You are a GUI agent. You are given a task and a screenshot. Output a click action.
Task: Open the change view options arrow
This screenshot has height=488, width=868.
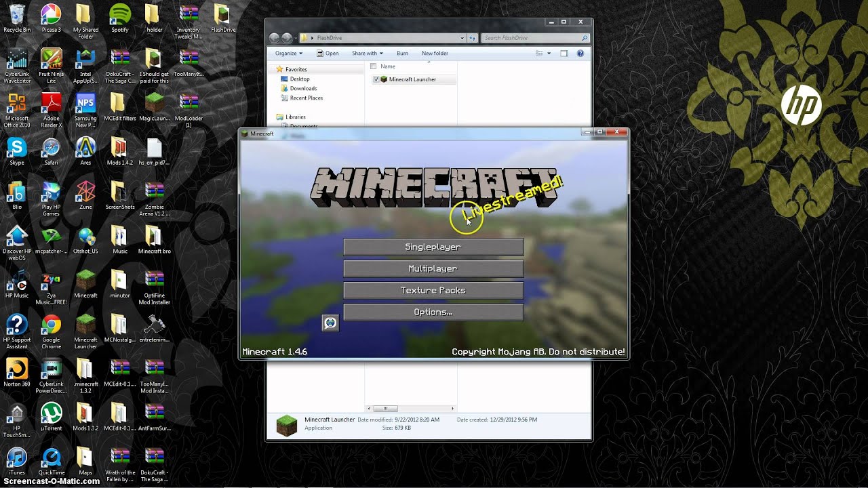point(549,53)
